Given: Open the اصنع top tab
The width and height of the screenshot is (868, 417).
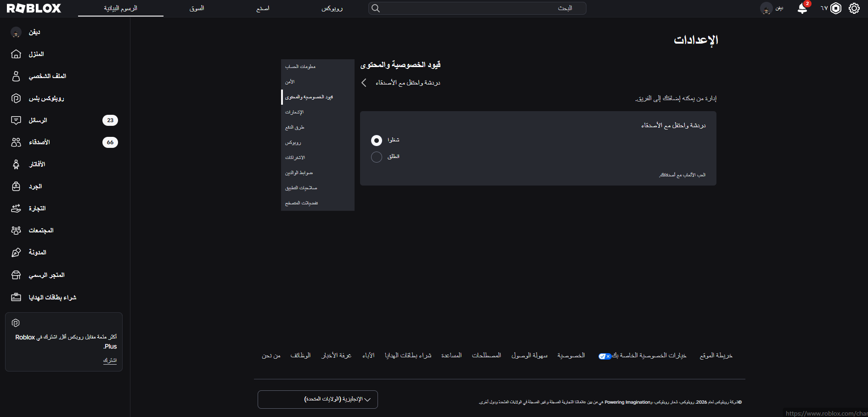Looking at the screenshot, I should click(263, 8).
